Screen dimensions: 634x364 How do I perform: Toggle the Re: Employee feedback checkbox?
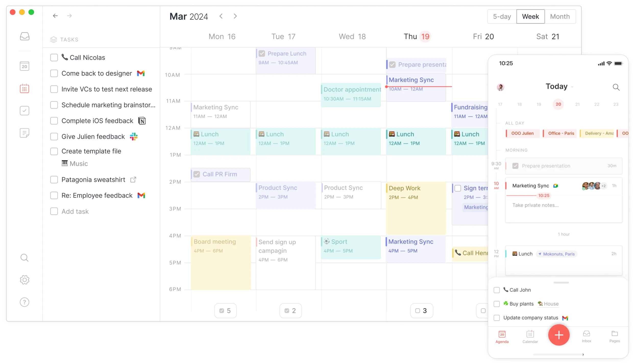[x=54, y=195]
